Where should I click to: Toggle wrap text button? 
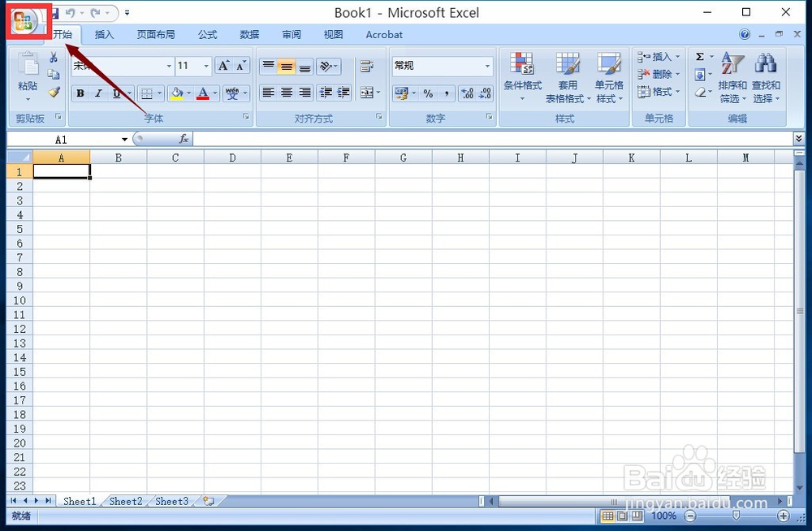pyautogui.click(x=367, y=67)
